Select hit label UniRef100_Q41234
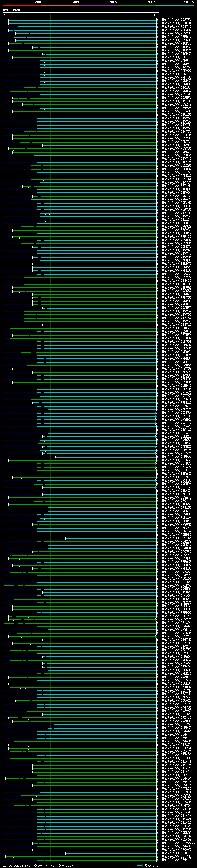This screenshot has width=197, height=868. pos(177,220)
